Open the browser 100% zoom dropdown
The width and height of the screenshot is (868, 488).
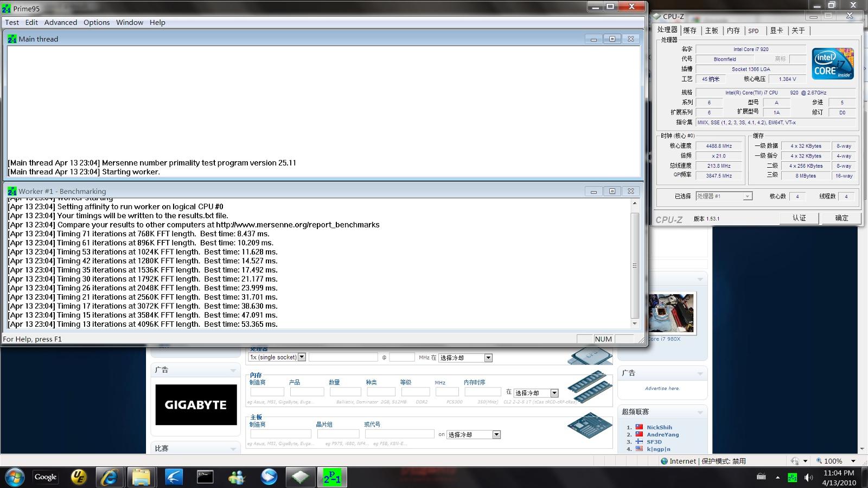853,461
